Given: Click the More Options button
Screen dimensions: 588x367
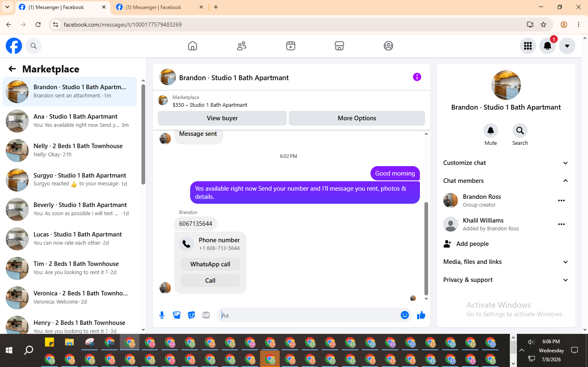Looking at the screenshot, I should 357,118.
